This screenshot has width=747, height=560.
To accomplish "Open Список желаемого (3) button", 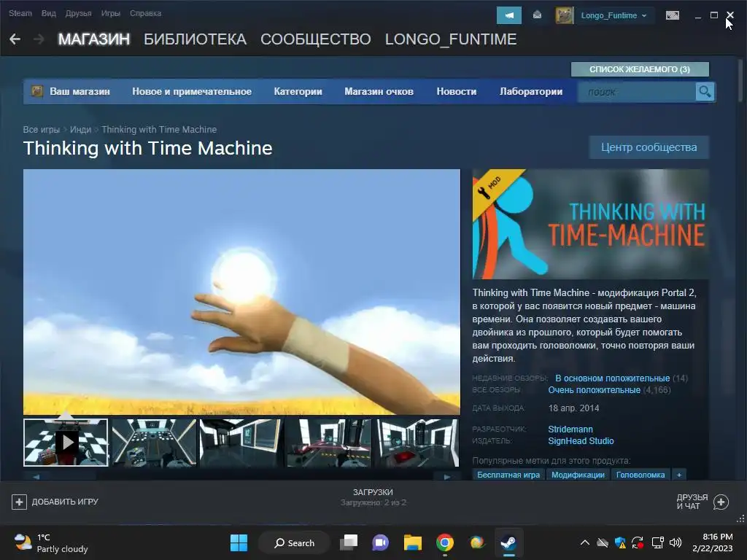I will click(640, 69).
